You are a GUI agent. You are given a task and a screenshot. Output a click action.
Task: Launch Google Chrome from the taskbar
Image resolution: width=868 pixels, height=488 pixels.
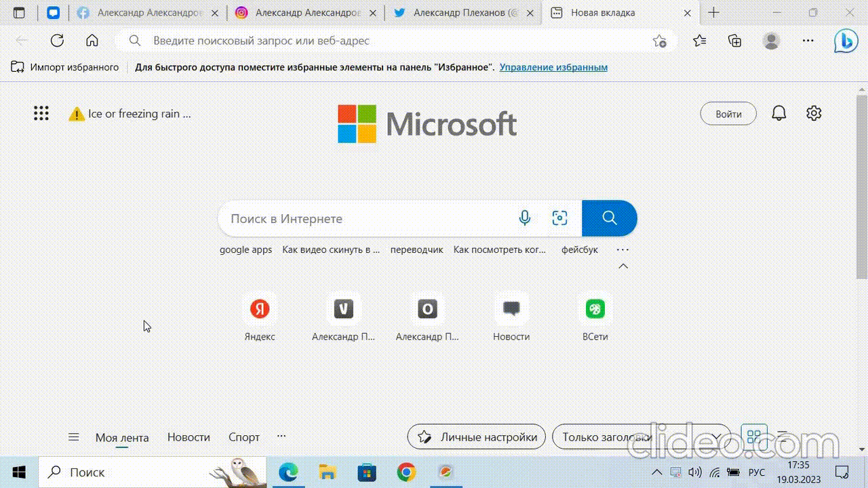406,472
